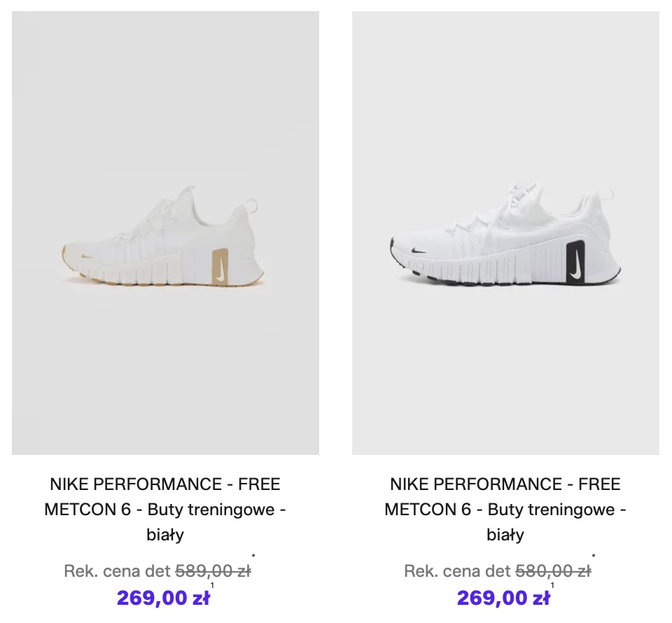Click the small black toe swoosh on right shoe
The height and width of the screenshot is (623, 672).
[x=419, y=250]
